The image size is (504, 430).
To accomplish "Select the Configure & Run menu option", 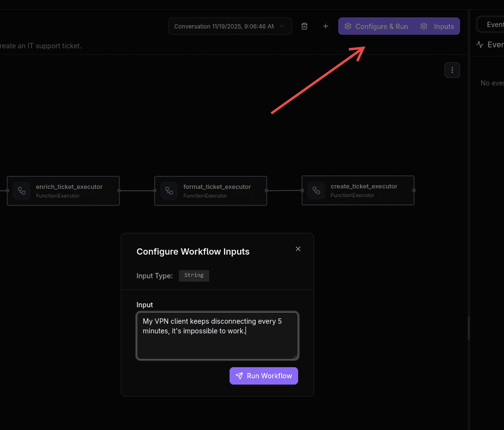I will click(x=382, y=26).
